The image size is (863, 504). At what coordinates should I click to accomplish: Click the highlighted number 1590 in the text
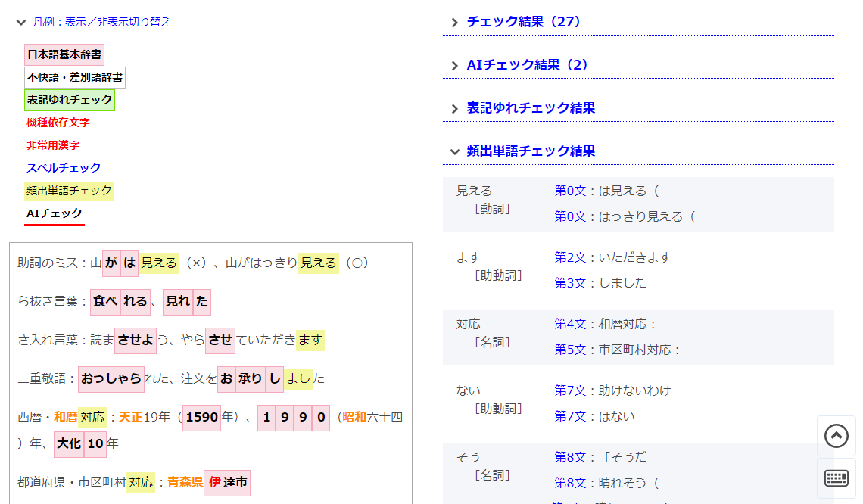201,417
